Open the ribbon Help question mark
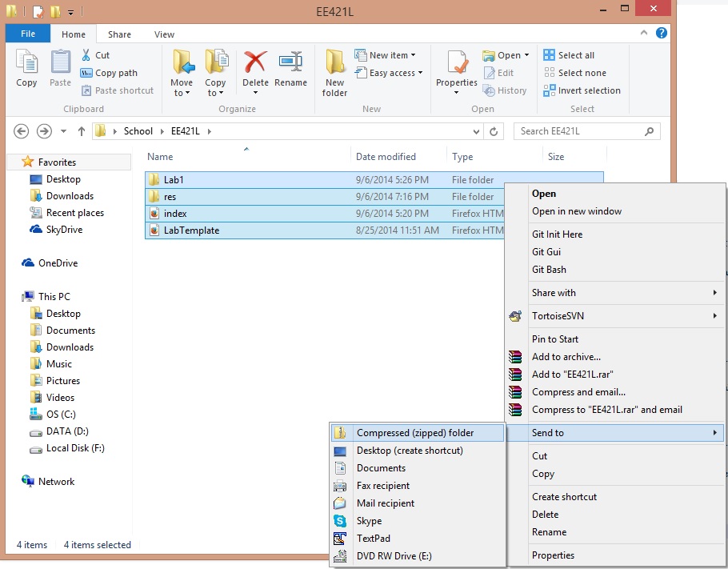The width and height of the screenshot is (728, 569). click(x=662, y=34)
